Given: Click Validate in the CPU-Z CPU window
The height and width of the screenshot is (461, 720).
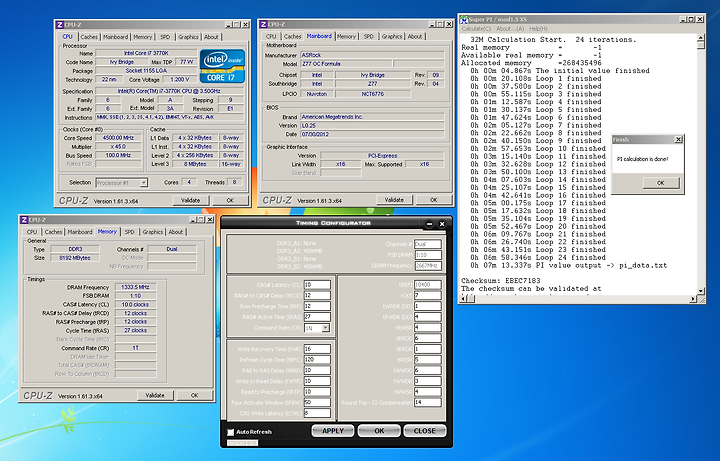Looking at the screenshot, I should [x=191, y=200].
